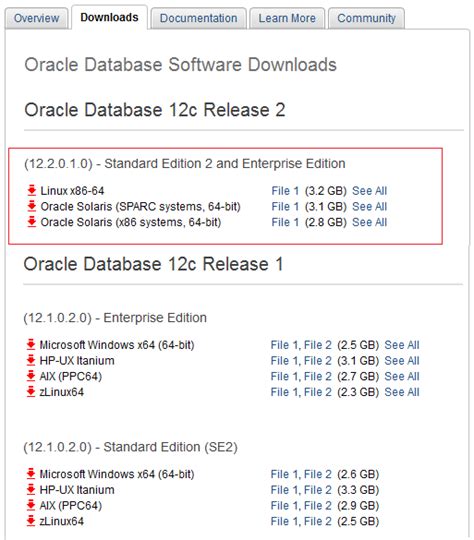
Task: Select the Downloads tab
Action: [109, 17]
